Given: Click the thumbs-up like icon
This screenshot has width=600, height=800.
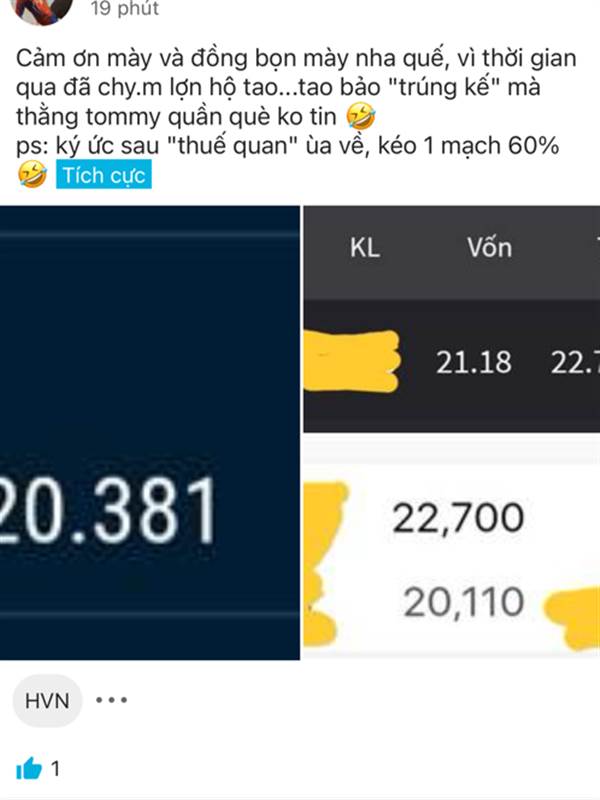Looking at the screenshot, I should [29, 768].
